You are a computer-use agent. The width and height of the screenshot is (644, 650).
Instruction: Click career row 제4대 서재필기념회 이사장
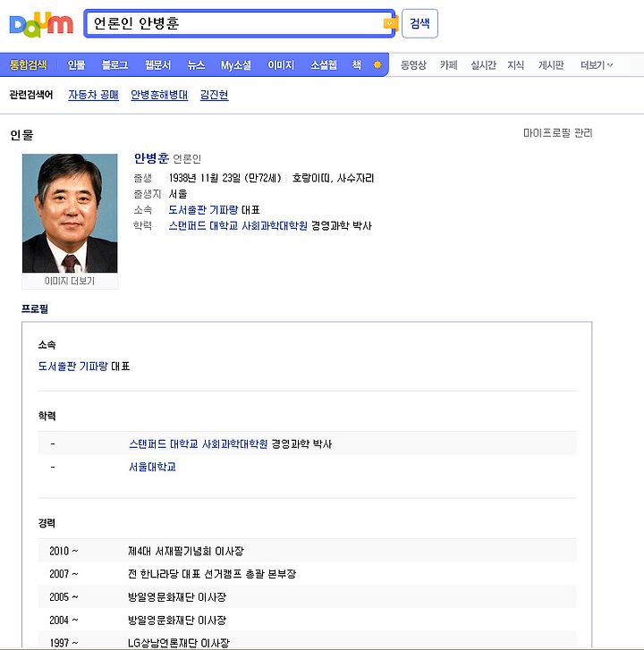(x=308, y=551)
